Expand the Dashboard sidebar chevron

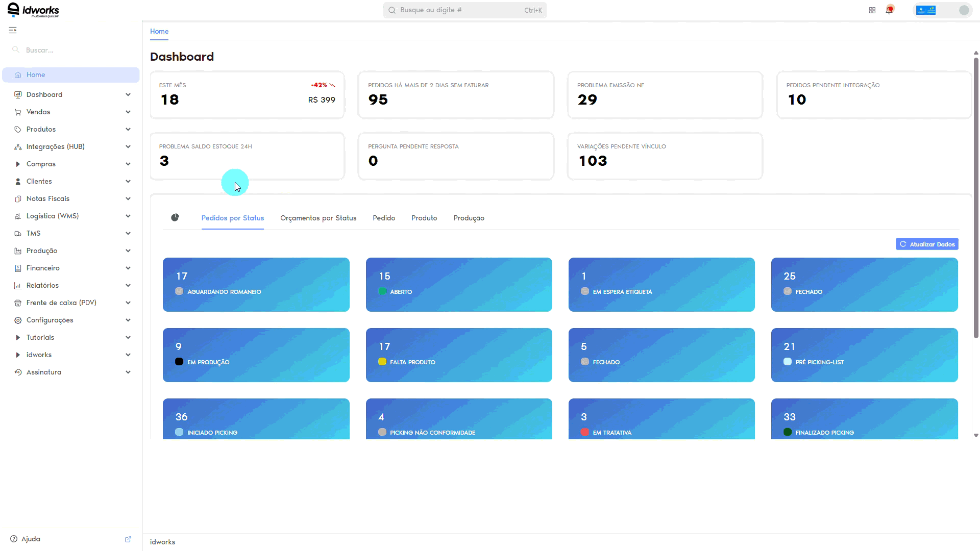point(128,94)
